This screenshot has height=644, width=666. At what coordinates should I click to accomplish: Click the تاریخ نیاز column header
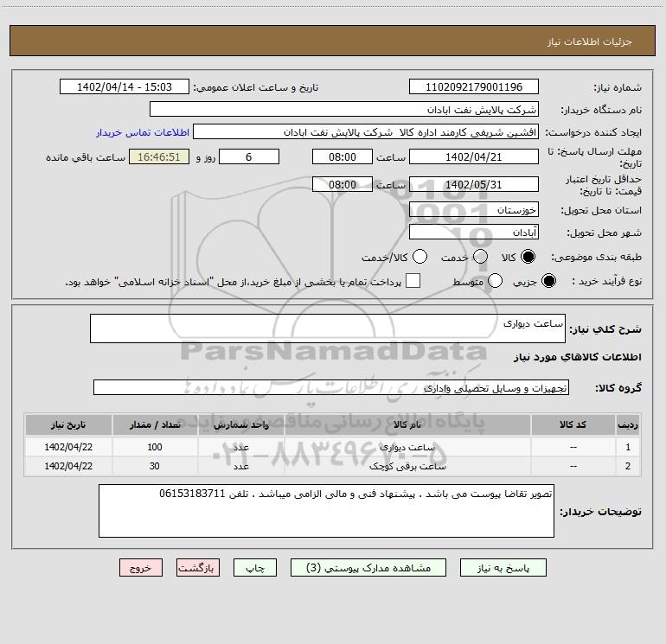click(x=68, y=425)
